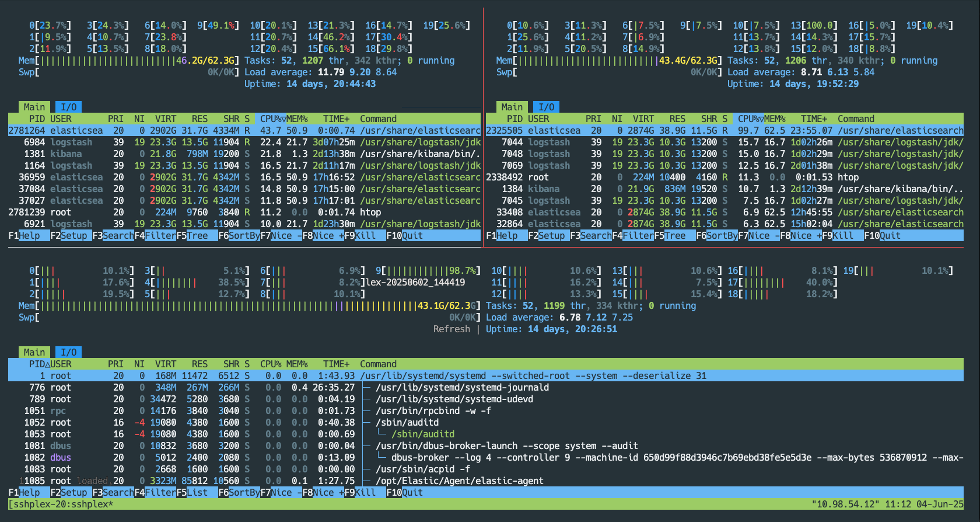Click PID column header in bottom pane

click(x=40, y=364)
